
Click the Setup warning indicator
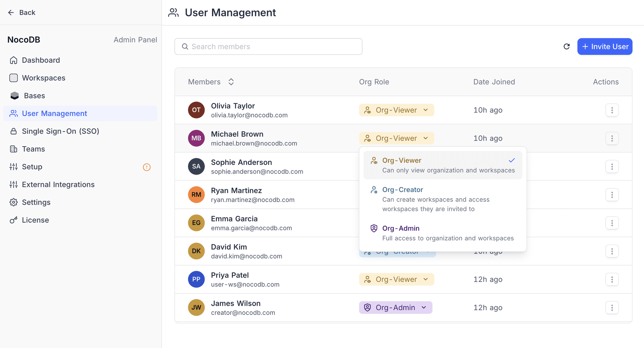click(147, 167)
